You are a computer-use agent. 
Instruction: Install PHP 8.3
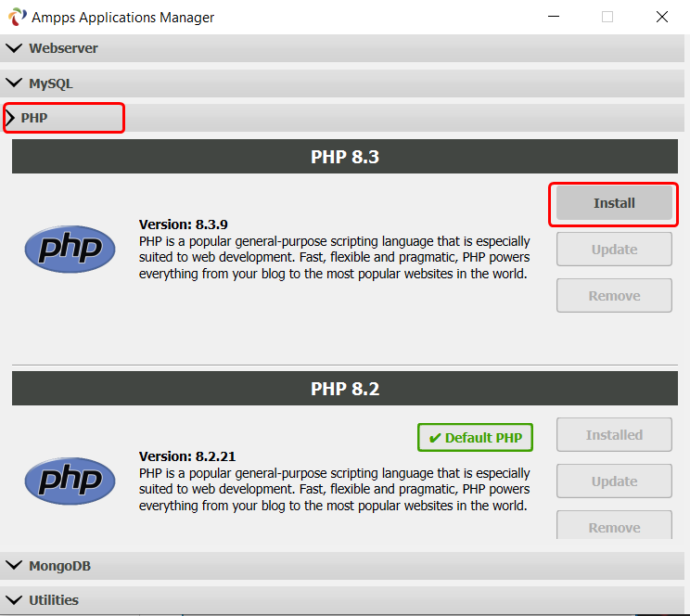coord(614,203)
